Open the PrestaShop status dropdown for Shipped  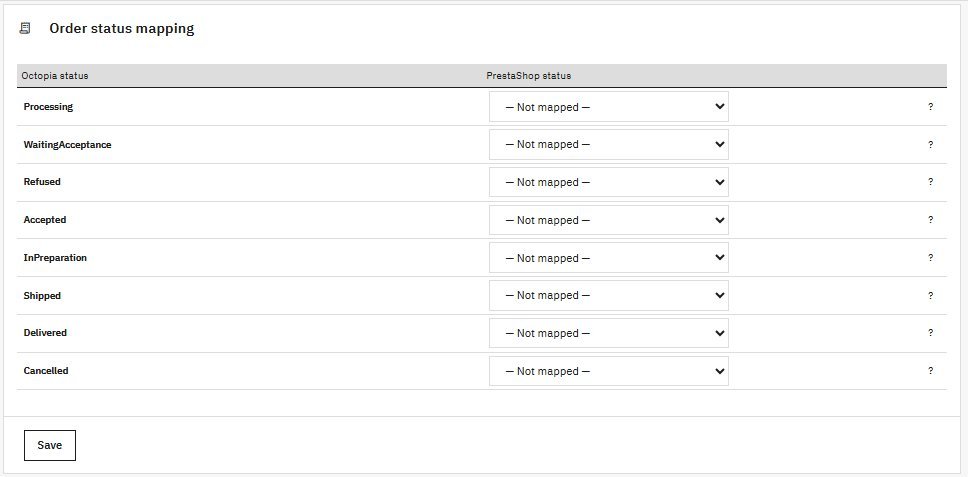pyautogui.click(x=609, y=296)
